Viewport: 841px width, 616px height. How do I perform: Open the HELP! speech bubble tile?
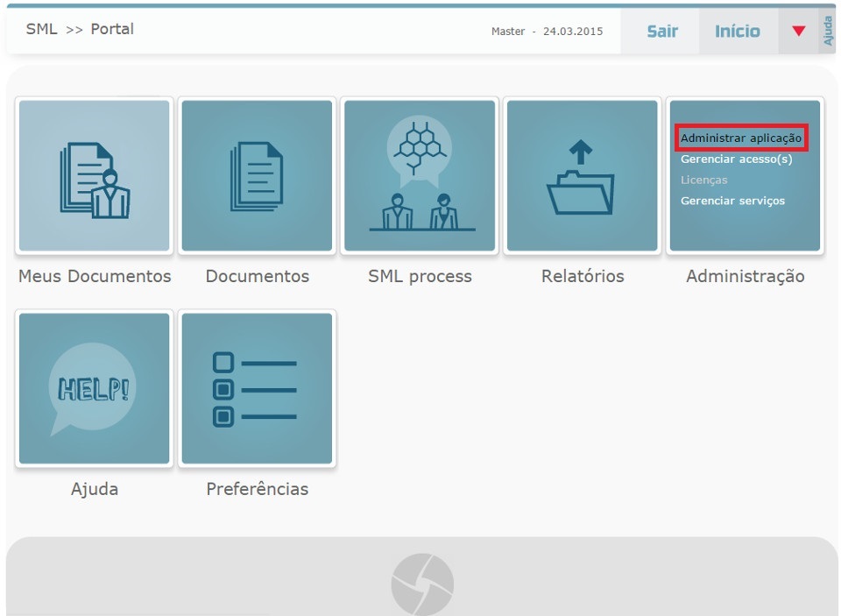pyautogui.click(x=95, y=388)
